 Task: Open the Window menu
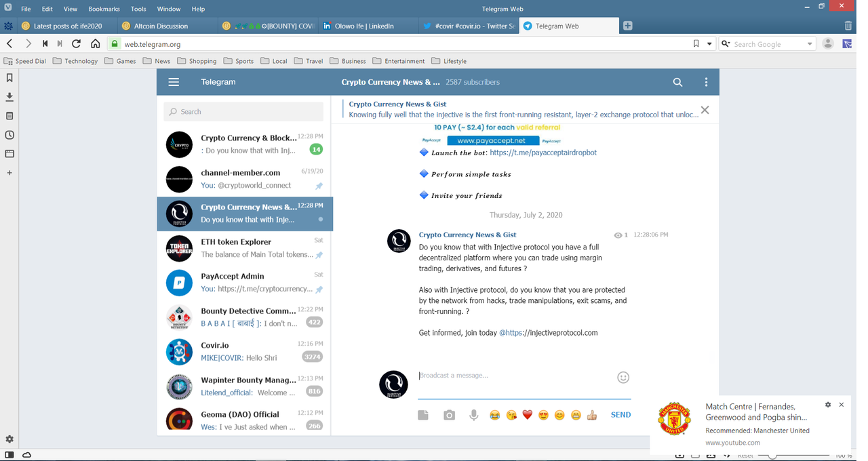click(x=169, y=9)
